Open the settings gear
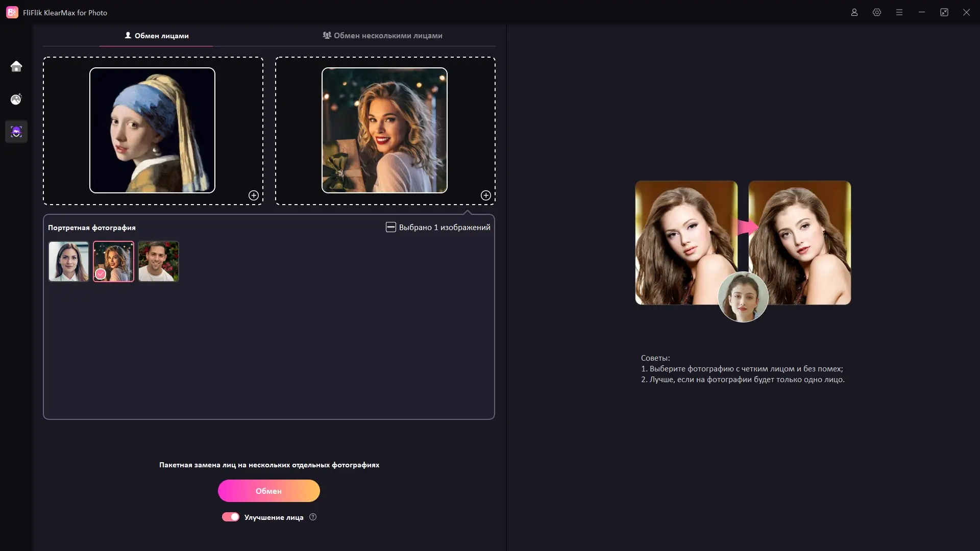The image size is (980, 551). [x=877, y=12]
